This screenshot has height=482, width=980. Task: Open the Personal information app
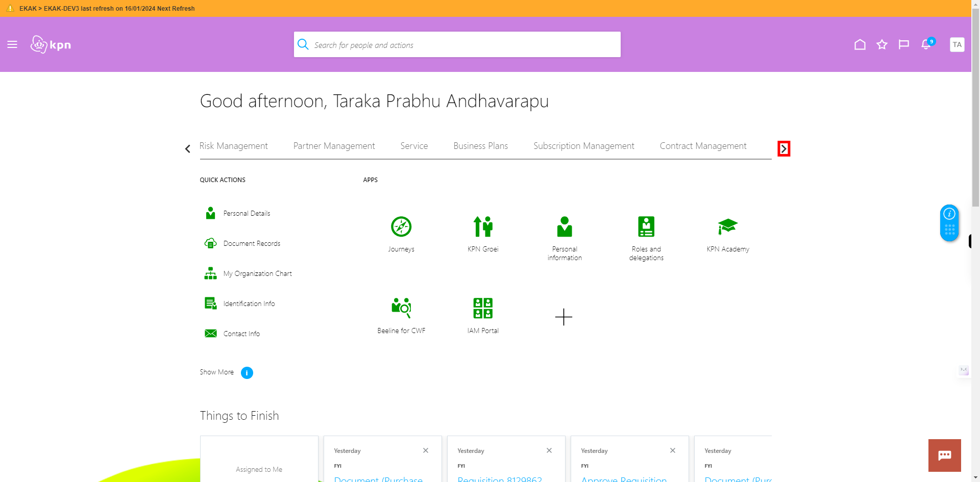click(565, 238)
